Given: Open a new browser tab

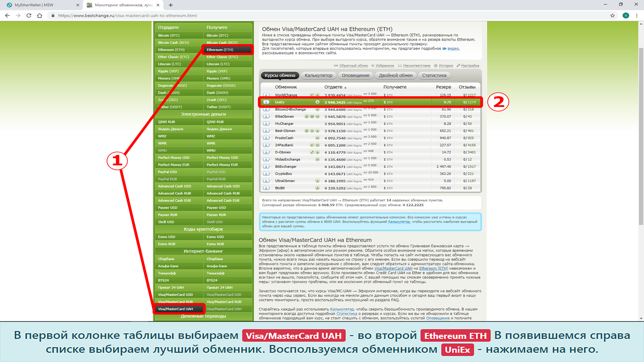Looking at the screenshot, I should tap(171, 5).
